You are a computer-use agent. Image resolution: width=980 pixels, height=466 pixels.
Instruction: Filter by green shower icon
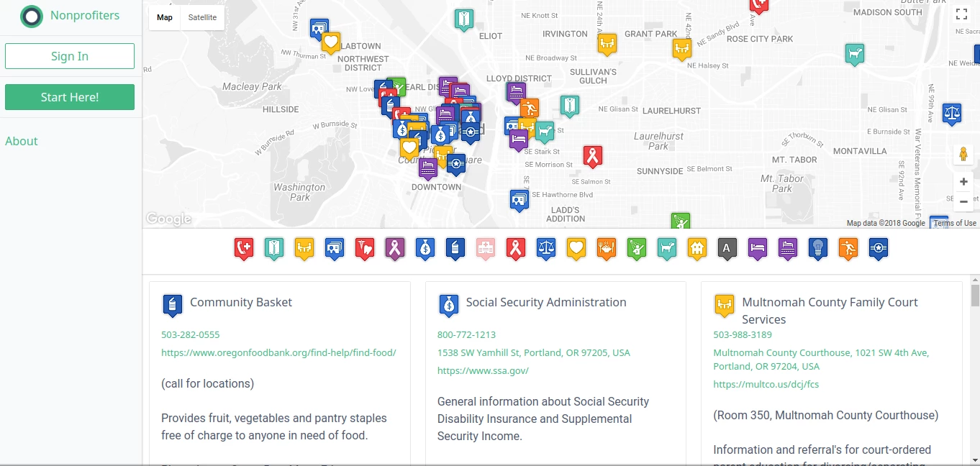point(637,249)
